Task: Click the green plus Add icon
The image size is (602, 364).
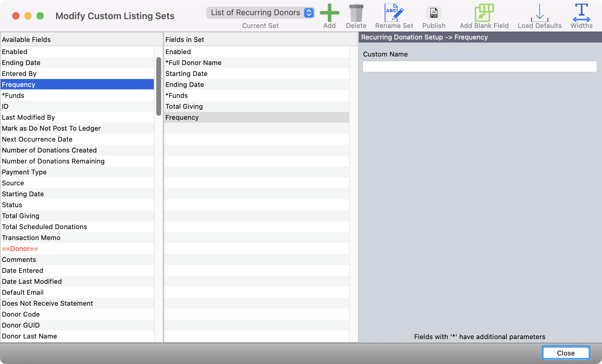Action: pos(329,13)
